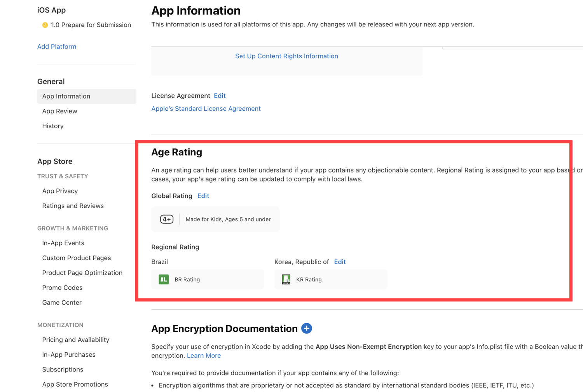Click the General sidebar heading
This screenshot has height=392, width=583.
click(x=51, y=82)
